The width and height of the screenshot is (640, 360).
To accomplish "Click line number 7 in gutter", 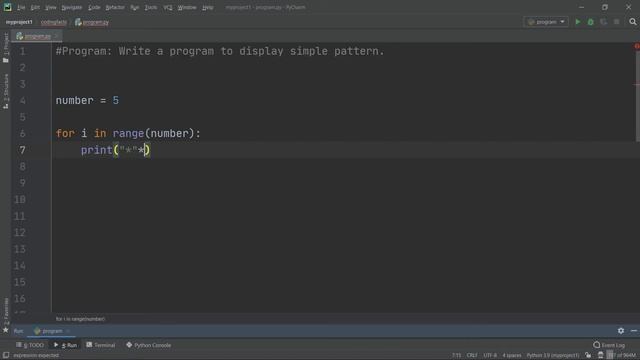I will (22, 150).
